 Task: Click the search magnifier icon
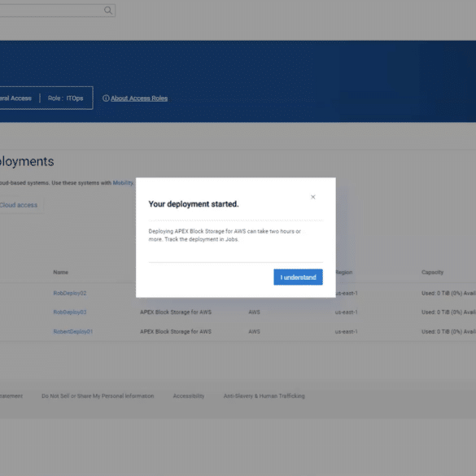pyautogui.click(x=108, y=11)
